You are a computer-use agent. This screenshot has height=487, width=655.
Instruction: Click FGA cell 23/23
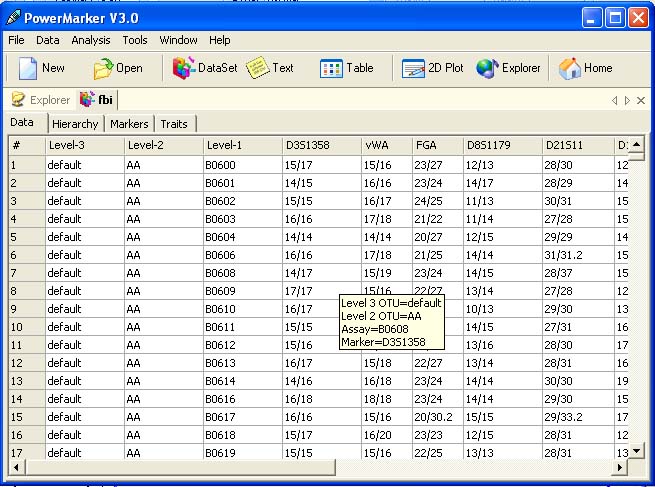point(438,435)
